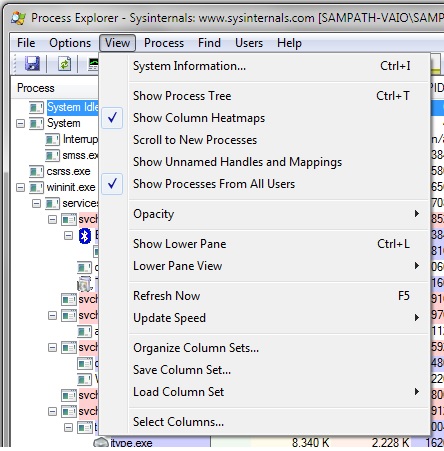Open the Find menu

click(209, 43)
